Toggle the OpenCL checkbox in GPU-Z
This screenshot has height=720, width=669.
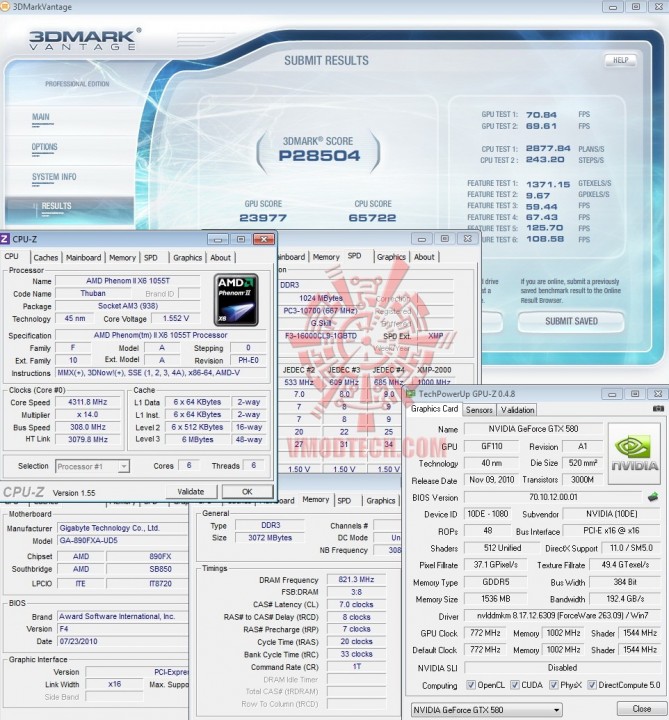[470, 685]
